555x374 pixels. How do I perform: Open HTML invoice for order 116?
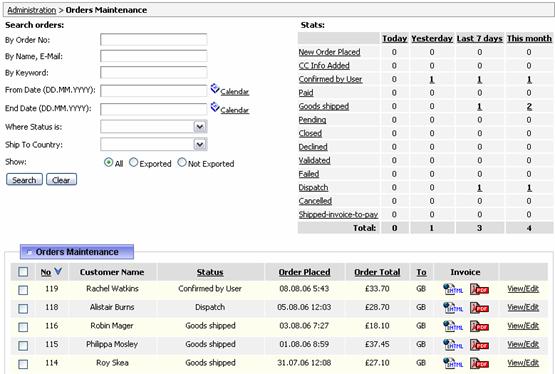click(x=453, y=326)
